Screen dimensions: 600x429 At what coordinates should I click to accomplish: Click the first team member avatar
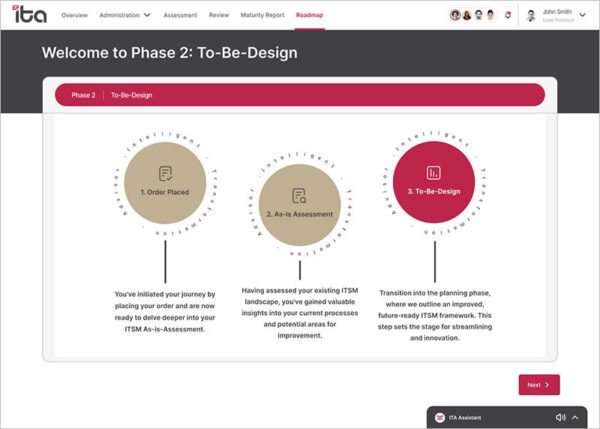click(456, 16)
